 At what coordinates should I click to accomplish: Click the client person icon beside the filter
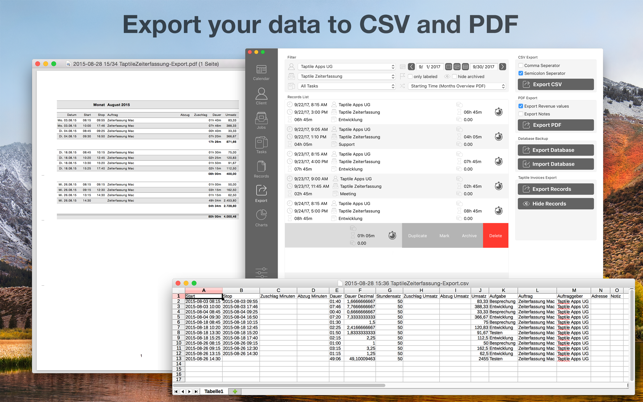click(291, 66)
